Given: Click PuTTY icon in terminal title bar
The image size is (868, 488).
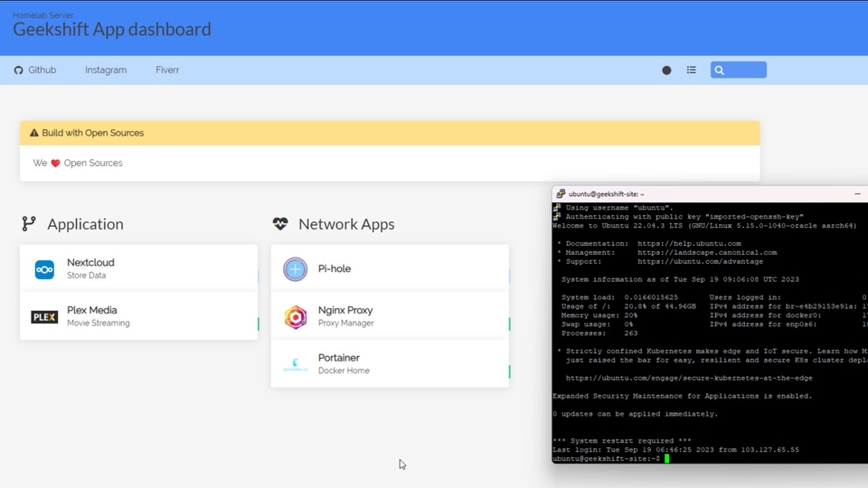Looking at the screenshot, I should (561, 193).
